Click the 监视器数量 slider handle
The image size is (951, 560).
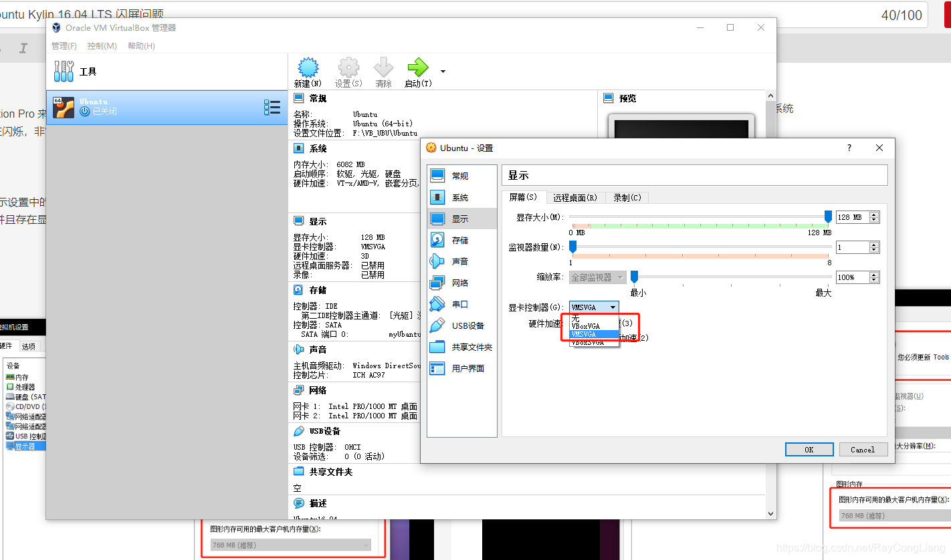tap(572, 247)
